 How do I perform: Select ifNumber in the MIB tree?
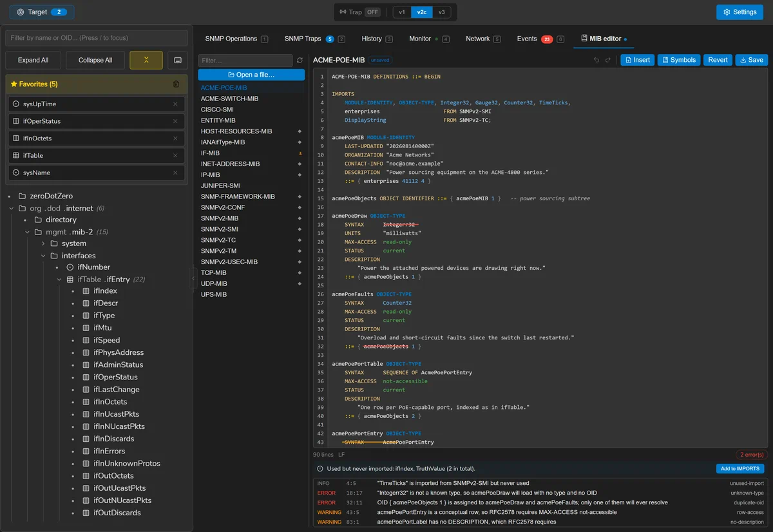coord(94,267)
